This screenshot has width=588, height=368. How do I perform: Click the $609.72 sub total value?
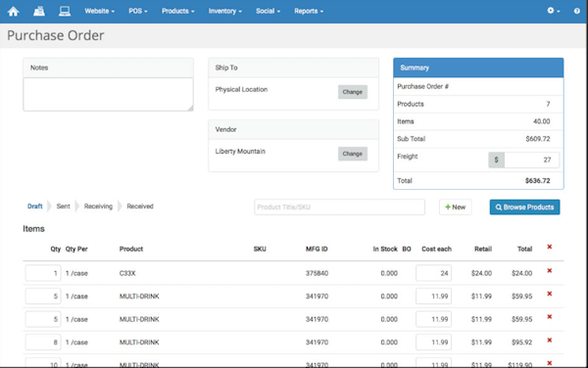tap(538, 139)
